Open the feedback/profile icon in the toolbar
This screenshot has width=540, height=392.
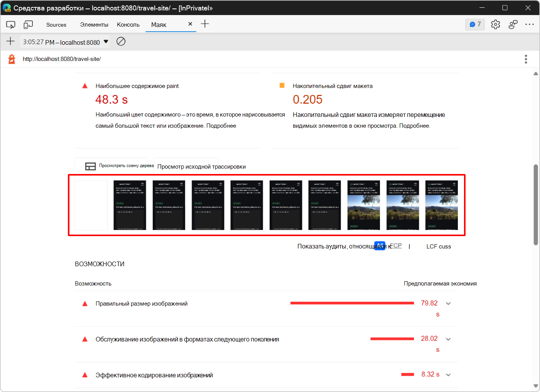tap(513, 24)
